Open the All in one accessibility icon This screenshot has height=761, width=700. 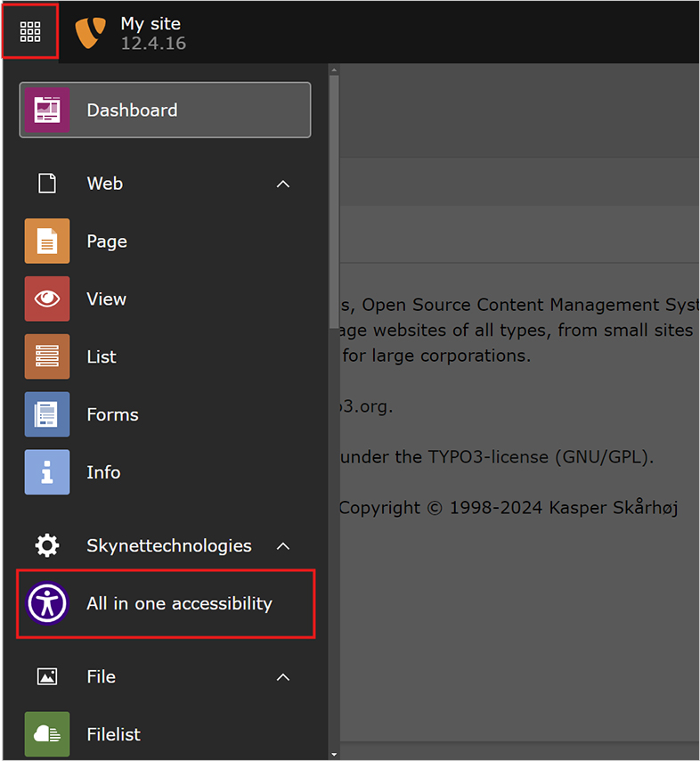(47, 603)
